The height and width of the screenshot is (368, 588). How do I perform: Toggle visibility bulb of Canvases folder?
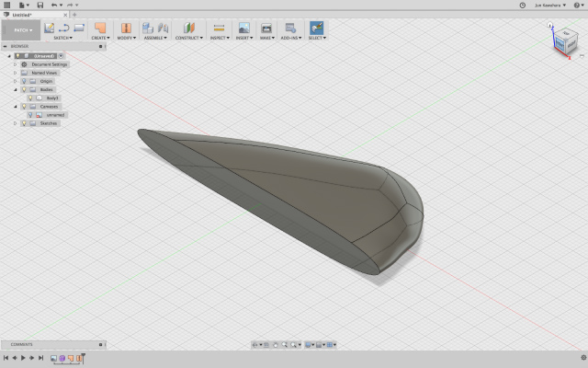click(x=25, y=107)
